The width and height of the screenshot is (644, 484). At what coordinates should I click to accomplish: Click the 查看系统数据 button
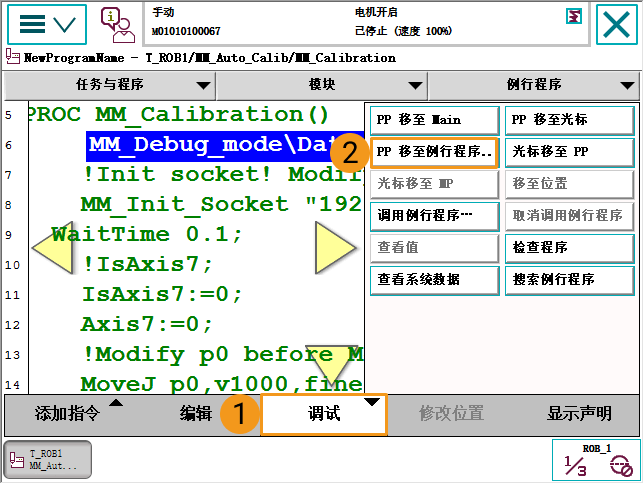point(435,281)
